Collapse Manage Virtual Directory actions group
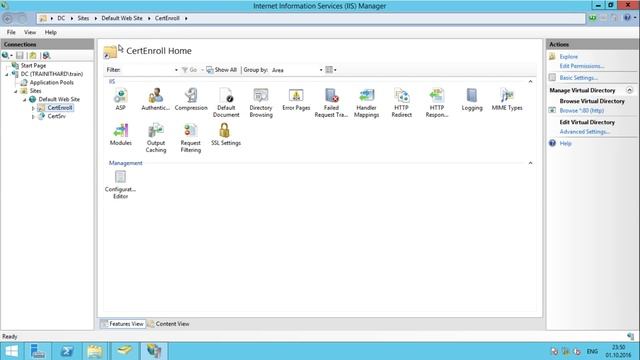This screenshot has width=640, height=360. pyautogui.click(x=629, y=90)
